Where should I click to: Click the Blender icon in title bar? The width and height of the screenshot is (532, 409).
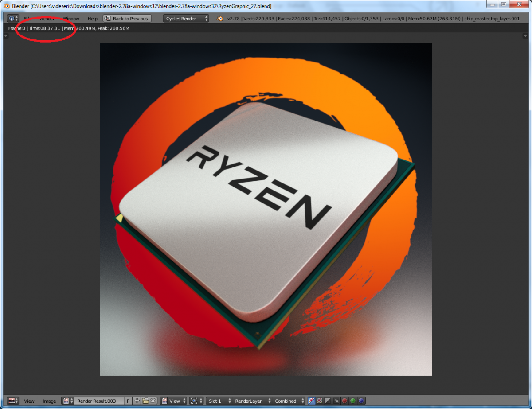click(x=7, y=6)
